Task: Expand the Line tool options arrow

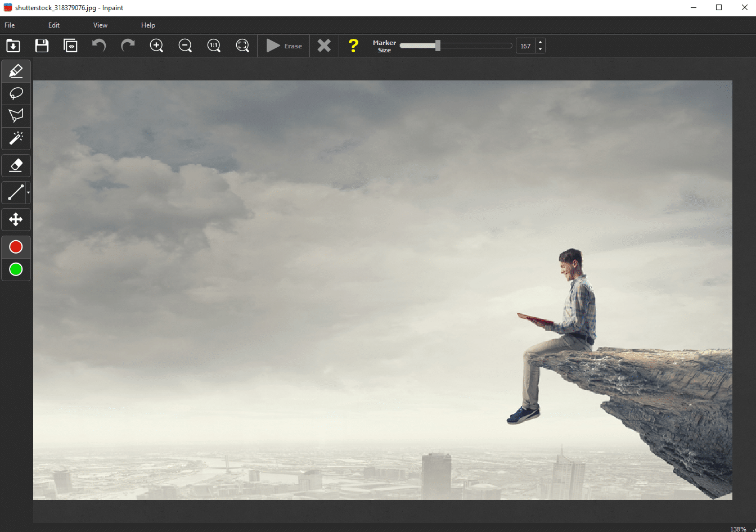Action: [27, 192]
